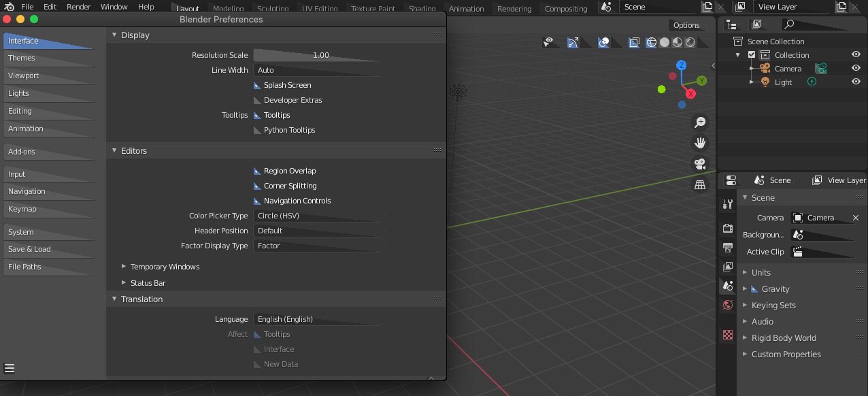
Task: Open the Render properties tab icon
Action: pyautogui.click(x=728, y=228)
